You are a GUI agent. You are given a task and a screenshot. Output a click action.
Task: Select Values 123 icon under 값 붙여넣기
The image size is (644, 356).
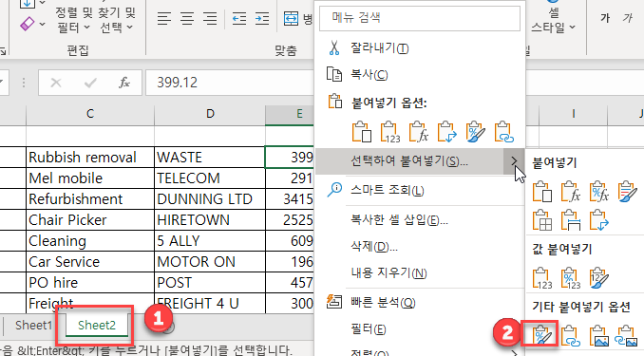point(542,278)
